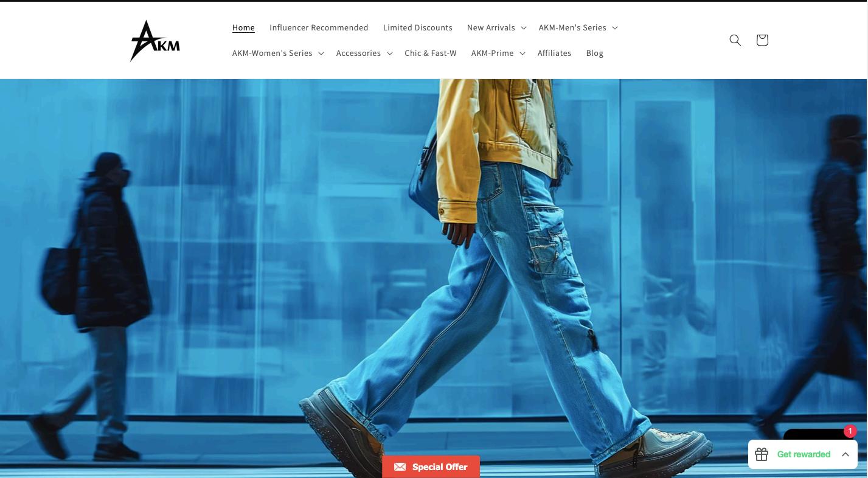Click the gift box rewards icon
The width and height of the screenshot is (868, 478).
(762, 454)
